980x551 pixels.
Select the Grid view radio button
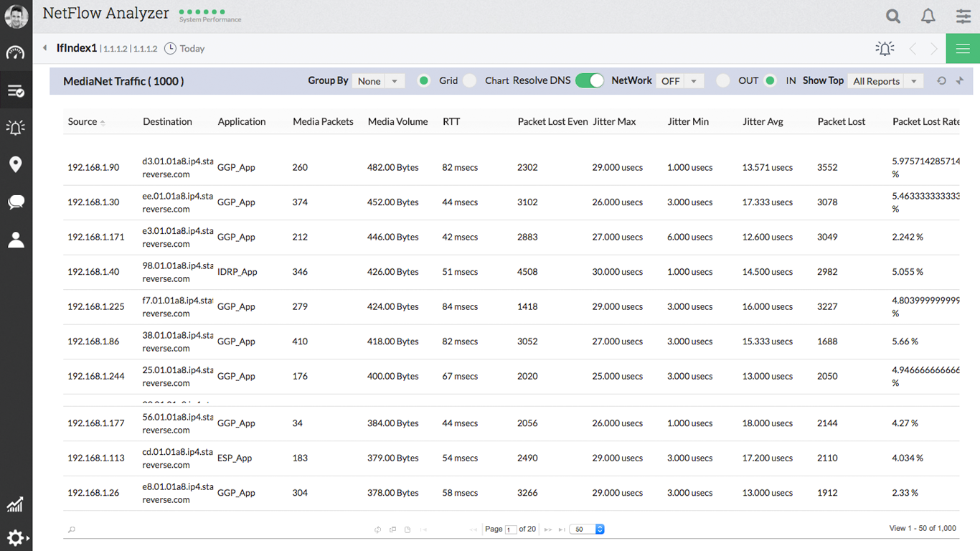coord(424,80)
